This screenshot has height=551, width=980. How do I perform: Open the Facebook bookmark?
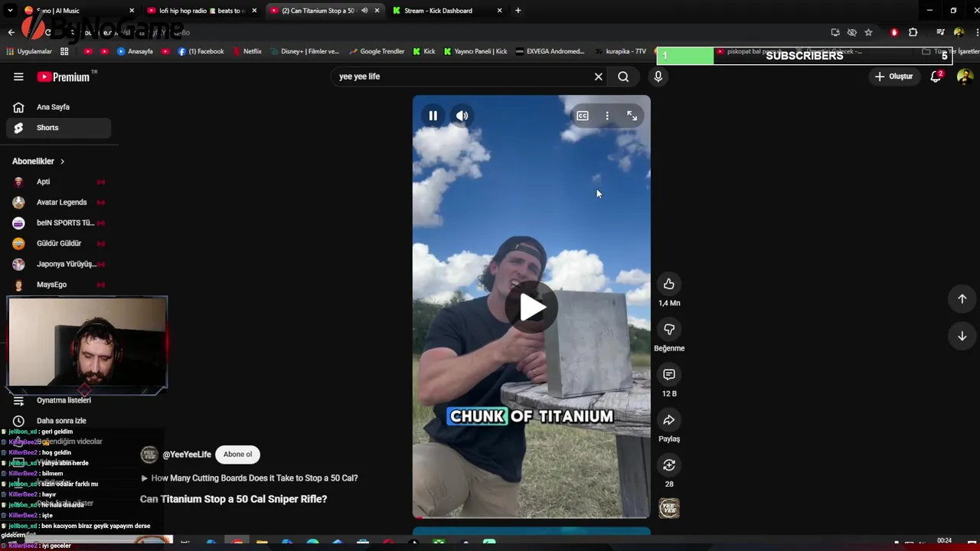pos(201,51)
